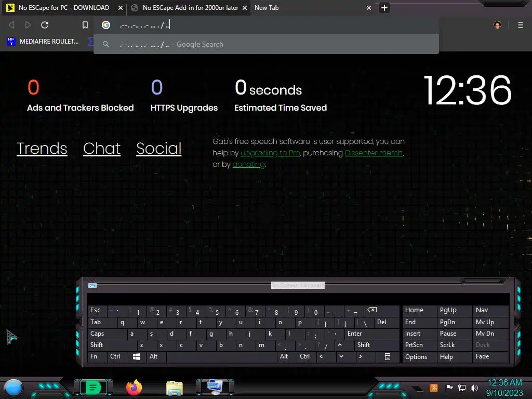Click the Del key on keyboard
532x399 pixels.
click(386, 322)
